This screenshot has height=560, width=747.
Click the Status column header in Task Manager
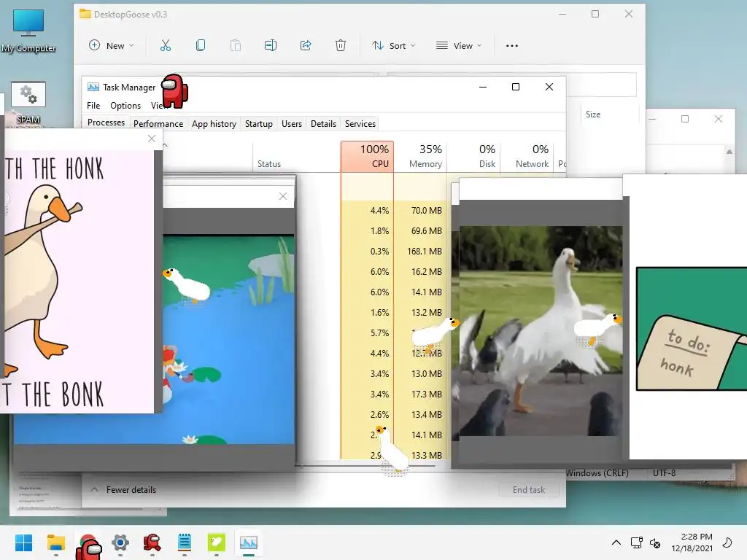tap(269, 164)
